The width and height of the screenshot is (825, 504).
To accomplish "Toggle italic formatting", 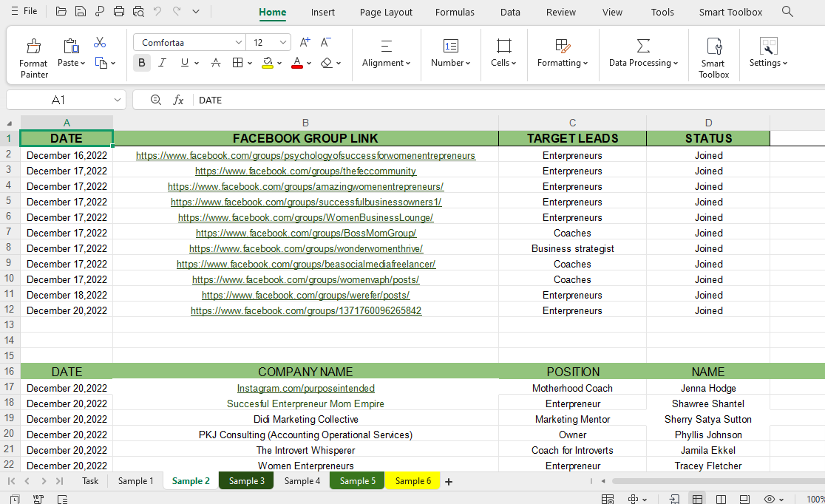I will tap(163, 63).
